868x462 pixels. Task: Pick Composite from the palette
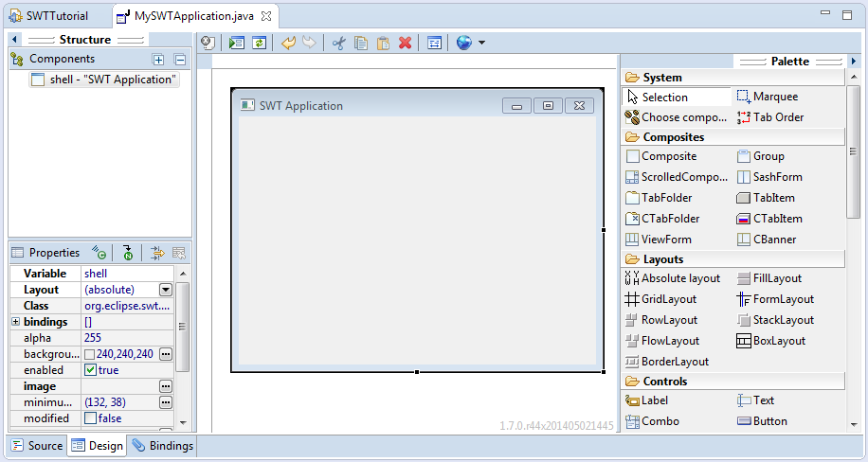click(x=661, y=156)
